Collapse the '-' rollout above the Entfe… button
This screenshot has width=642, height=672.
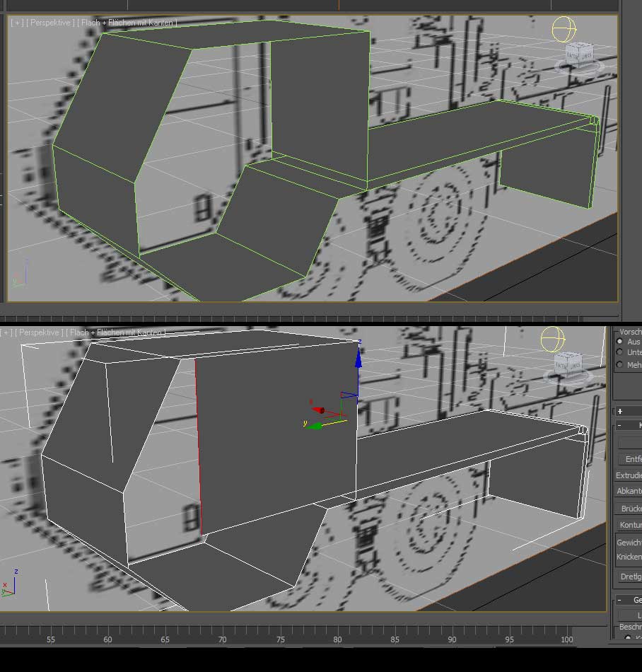[x=620, y=425]
